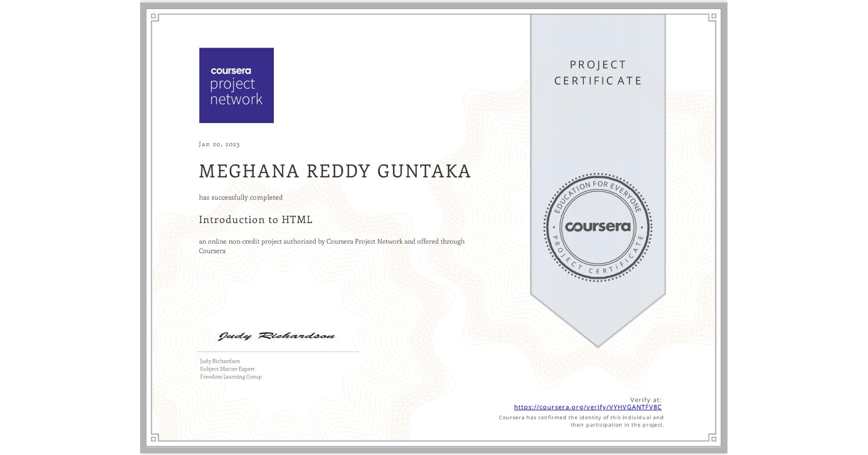This screenshot has height=455, width=868.
Task: Click the Coursera Project Network logo
Action: [236, 85]
